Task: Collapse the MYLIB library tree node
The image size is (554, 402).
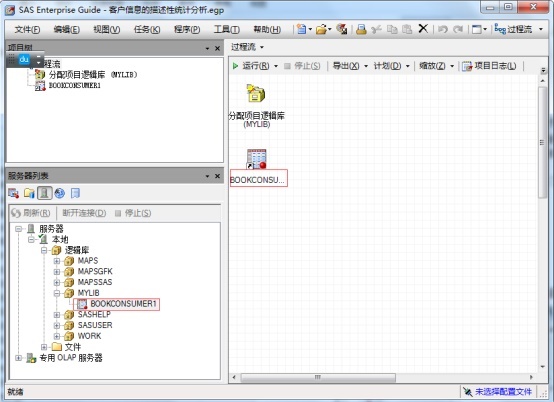Action: click(x=57, y=293)
